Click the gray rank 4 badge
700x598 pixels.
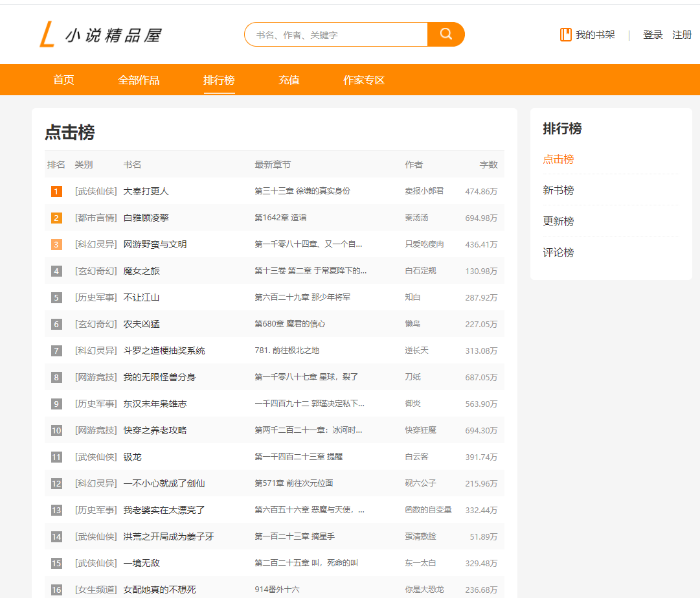[x=56, y=271]
